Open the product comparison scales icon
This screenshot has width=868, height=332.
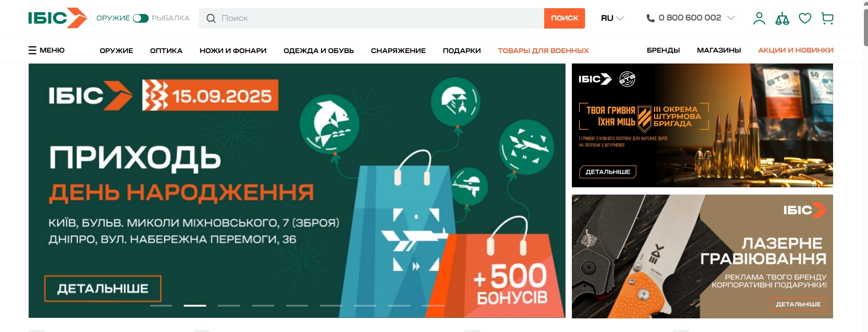[782, 19]
